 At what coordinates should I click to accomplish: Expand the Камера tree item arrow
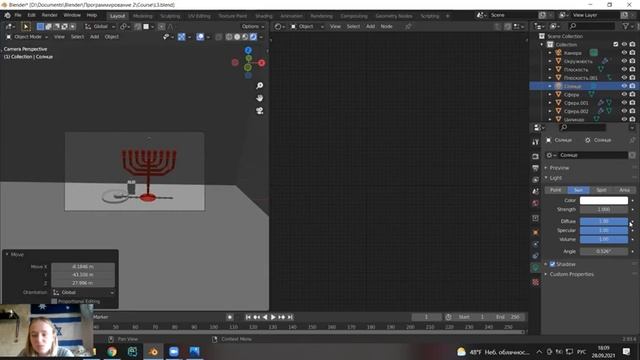point(550,53)
